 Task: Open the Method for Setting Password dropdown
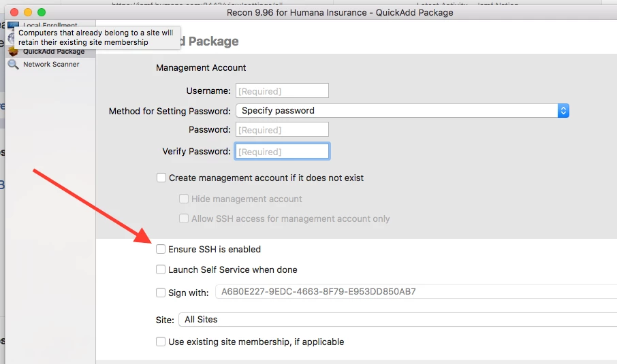[402, 111]
